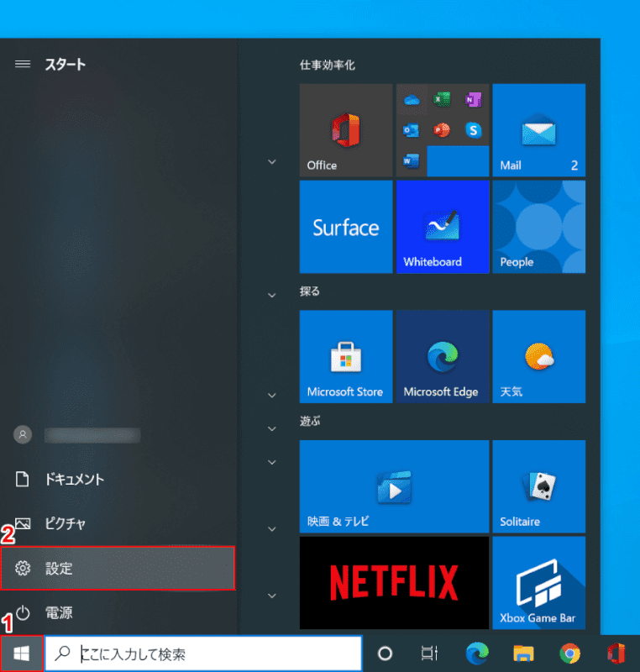Launch Word from the Office apps group
640x672 pixels.
pyautogui.click(x=412, y=161)
